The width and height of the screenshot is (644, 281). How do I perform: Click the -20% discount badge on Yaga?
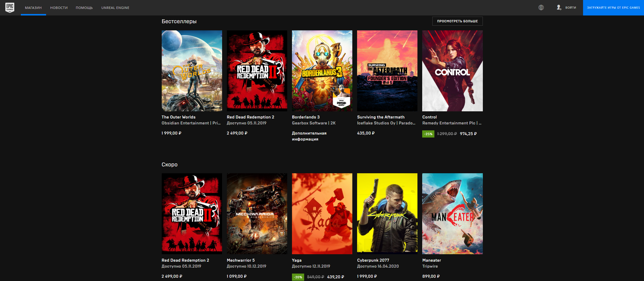tap(298, 277)
